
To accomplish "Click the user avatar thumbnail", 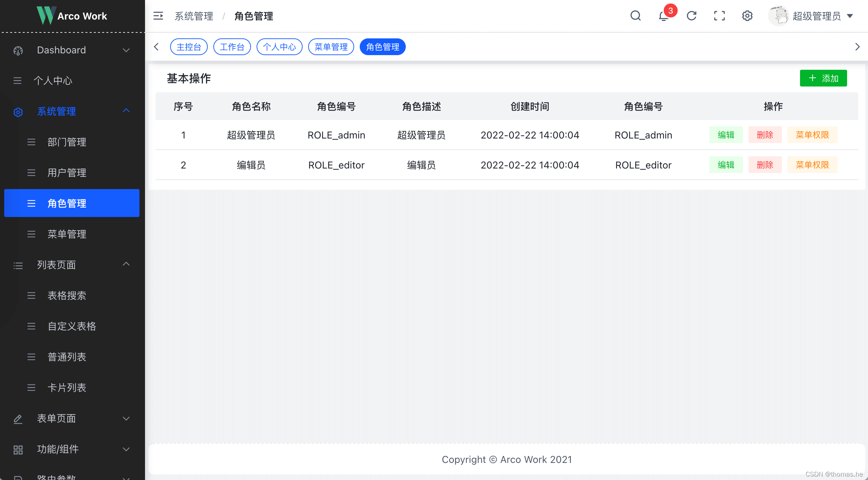I will 779,16.
